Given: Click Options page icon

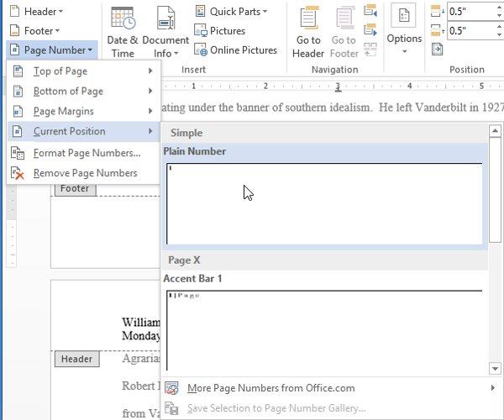Looking at the screenshot, I should pos(404,15).
